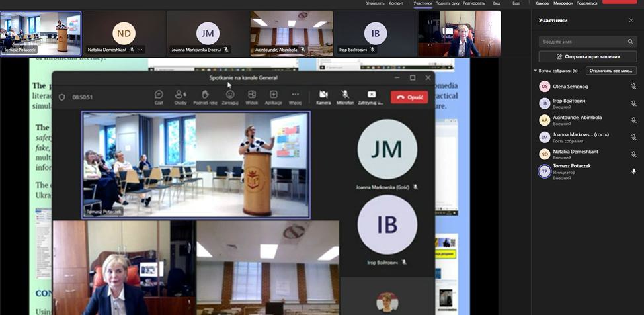Click the 'Введите имя' search field

(582, 42)
